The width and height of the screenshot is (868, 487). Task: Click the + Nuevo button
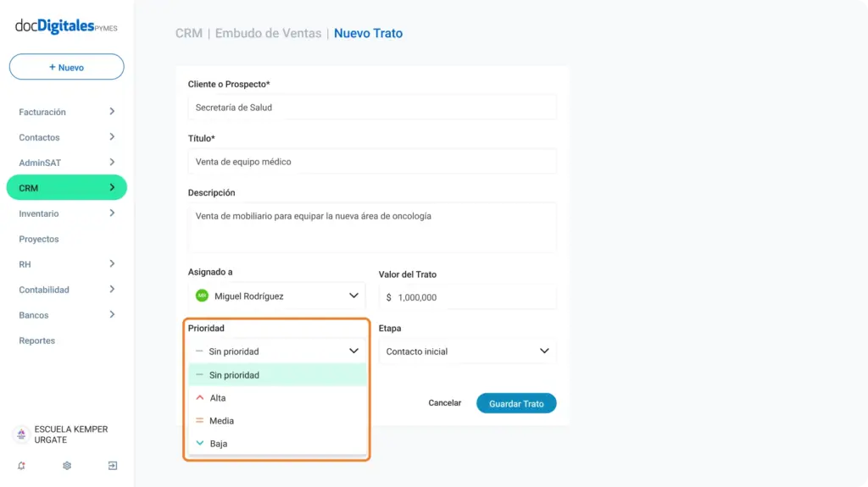[66, 67]
